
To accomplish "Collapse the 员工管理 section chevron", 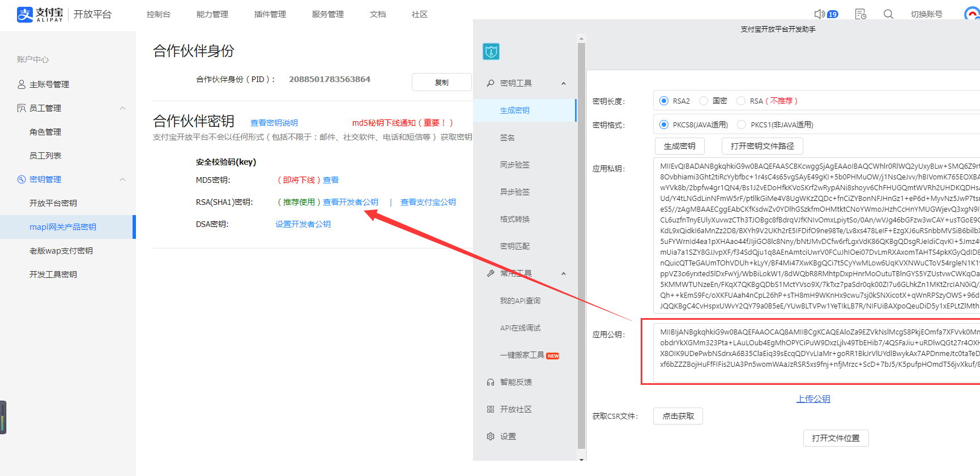I will [122, 108].
